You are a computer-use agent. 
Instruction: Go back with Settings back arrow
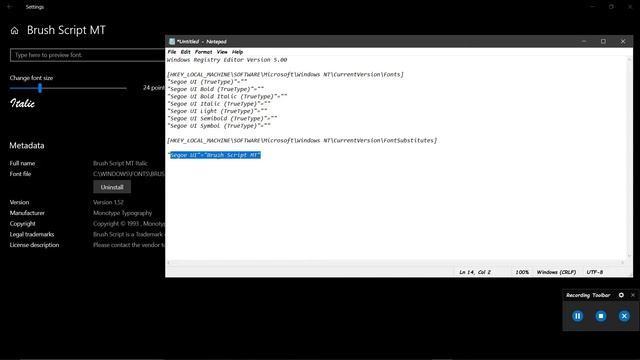pyautogui.click(x=9, y=7)
